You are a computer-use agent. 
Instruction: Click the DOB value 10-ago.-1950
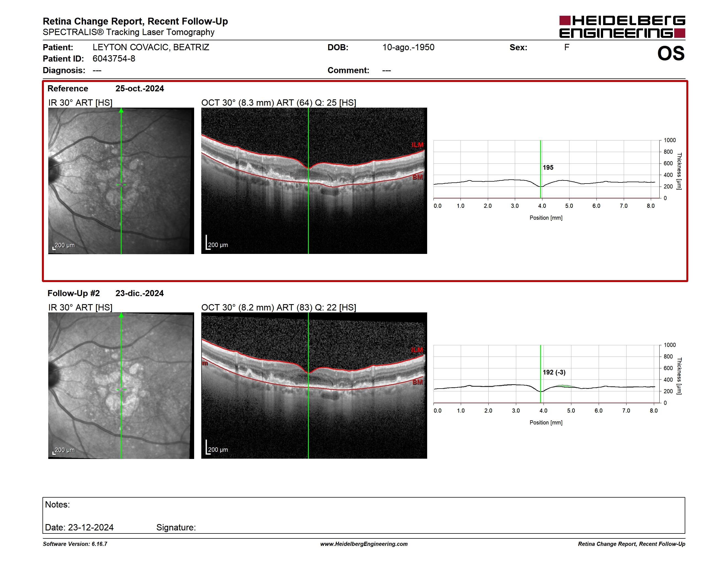408,47
